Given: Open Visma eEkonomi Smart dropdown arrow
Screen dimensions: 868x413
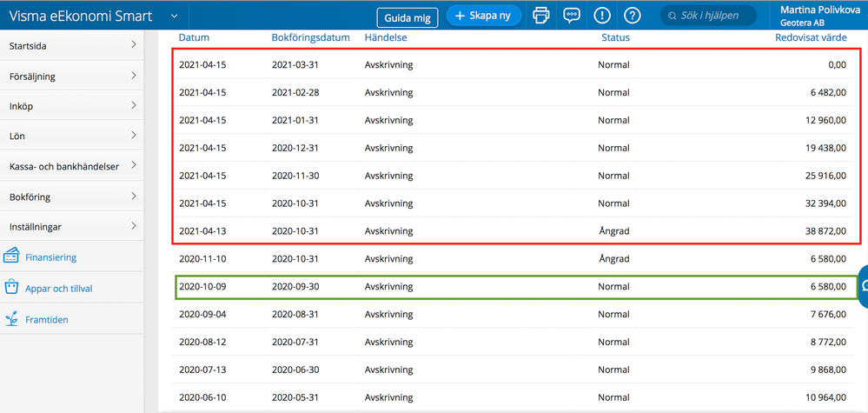Looking at the screenshot, I should coord(175,17).
